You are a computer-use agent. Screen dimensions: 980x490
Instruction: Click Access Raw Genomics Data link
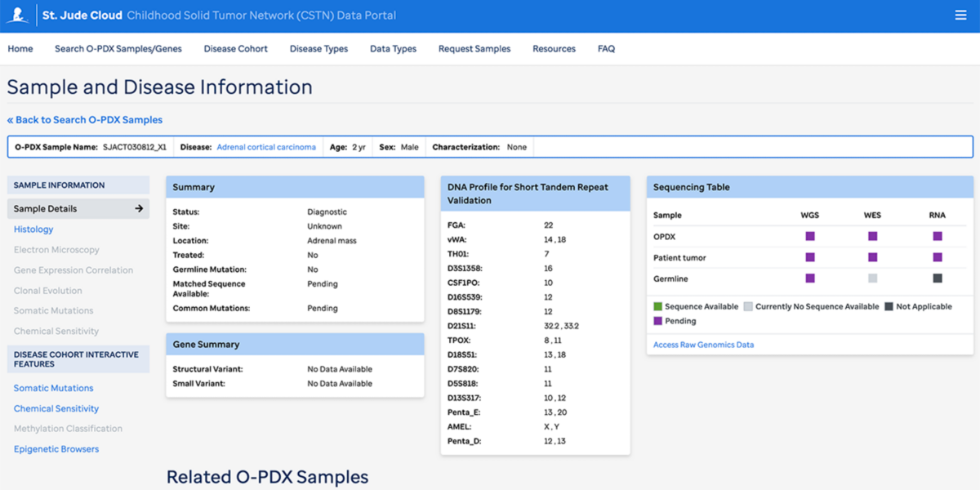pyautogui.click(x=704, y=345)
